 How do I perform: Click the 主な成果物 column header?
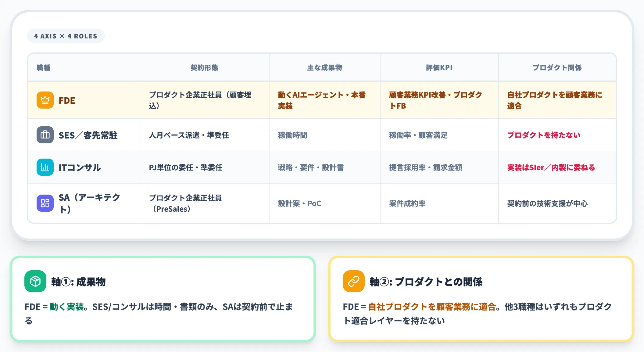[x=324, y=67]
